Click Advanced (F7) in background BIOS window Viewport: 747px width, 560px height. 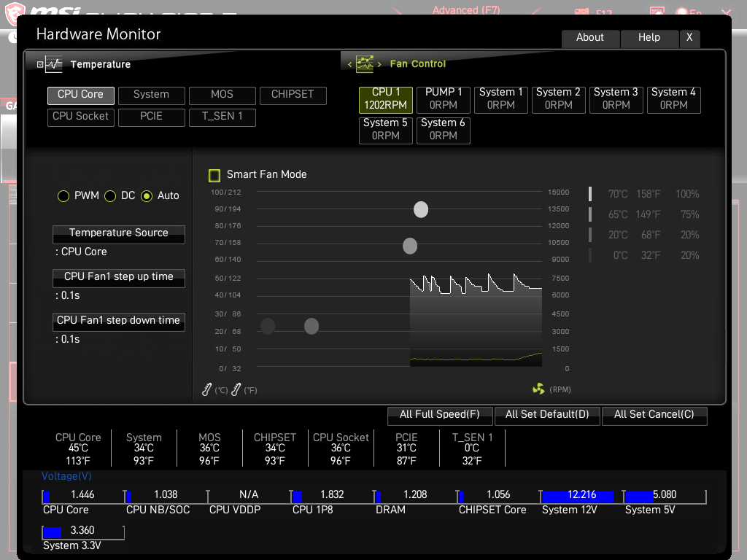tap(466, 10)
